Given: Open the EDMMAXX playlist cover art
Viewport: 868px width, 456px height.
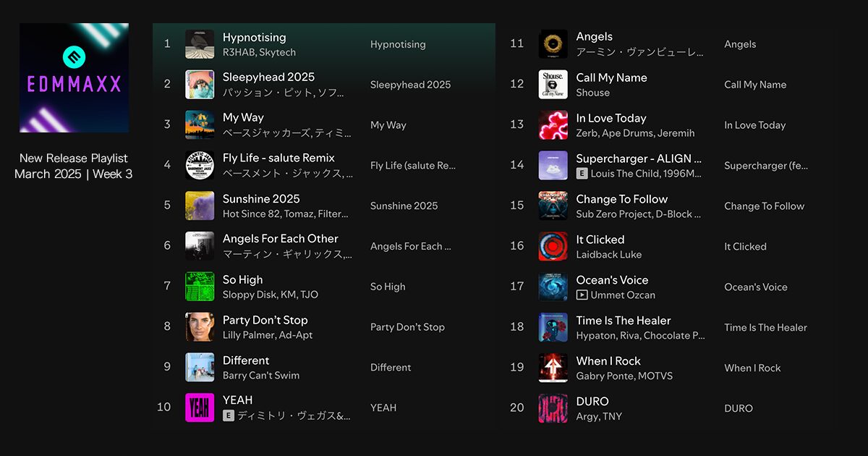Looking at the screenshot, I should tap(74, 77).
